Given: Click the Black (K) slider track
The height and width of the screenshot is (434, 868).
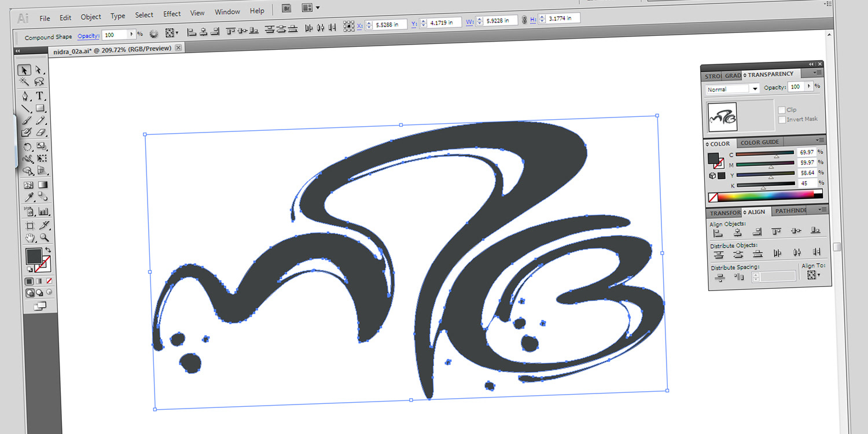Looking at the screenshot, I should (766, 185).
